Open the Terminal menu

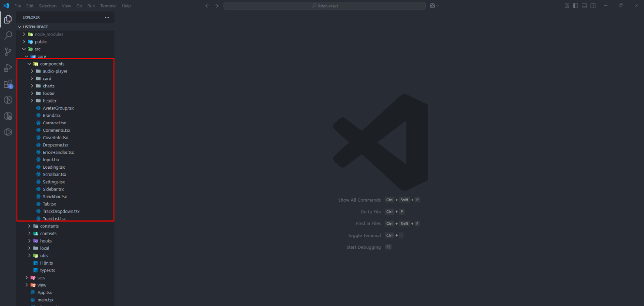pyautogui.click(x=108, y=6)
